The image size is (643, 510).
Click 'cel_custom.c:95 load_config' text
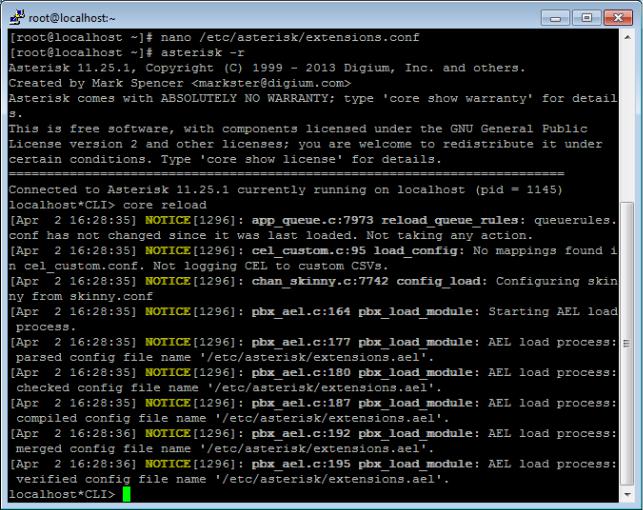pos(354,250)
